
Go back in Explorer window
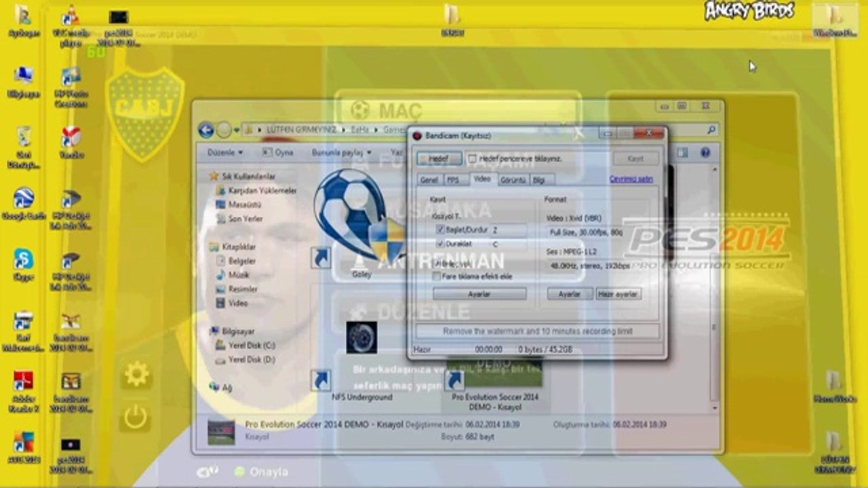pos(206,129)
